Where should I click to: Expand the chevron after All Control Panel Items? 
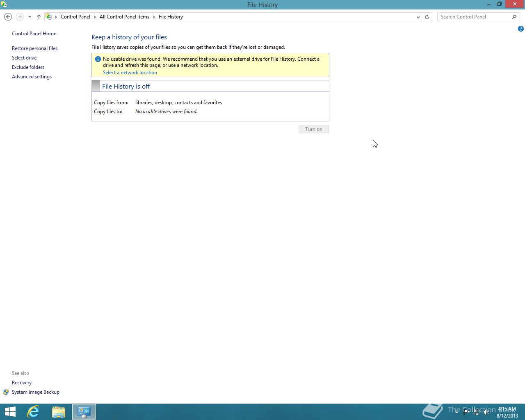click(154, 17)
